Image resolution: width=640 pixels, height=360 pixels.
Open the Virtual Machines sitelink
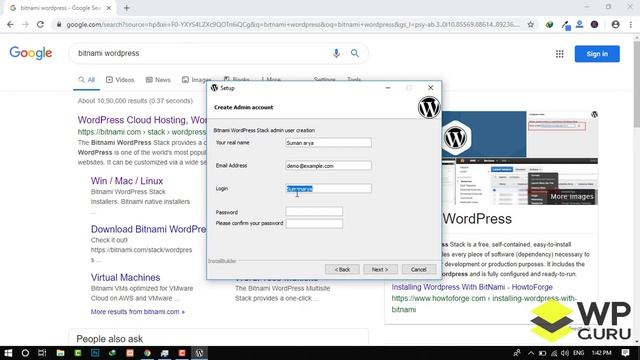point(125,278)
